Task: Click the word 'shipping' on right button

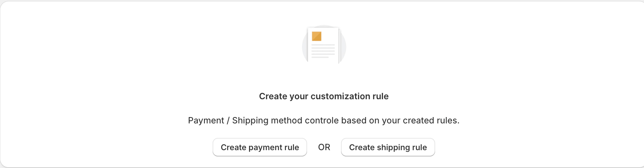Action: [x=393, y=148]
